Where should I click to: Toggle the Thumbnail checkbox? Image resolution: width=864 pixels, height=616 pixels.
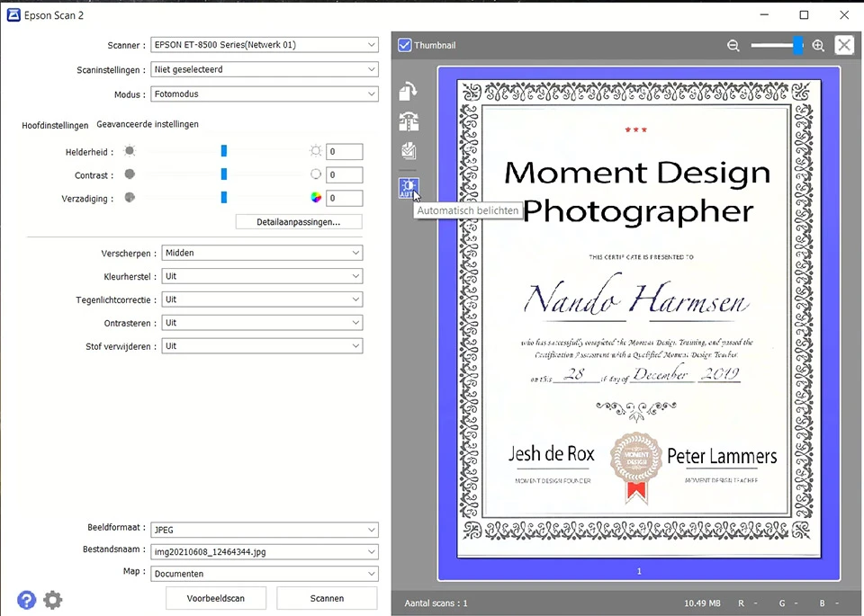[404, 45]
